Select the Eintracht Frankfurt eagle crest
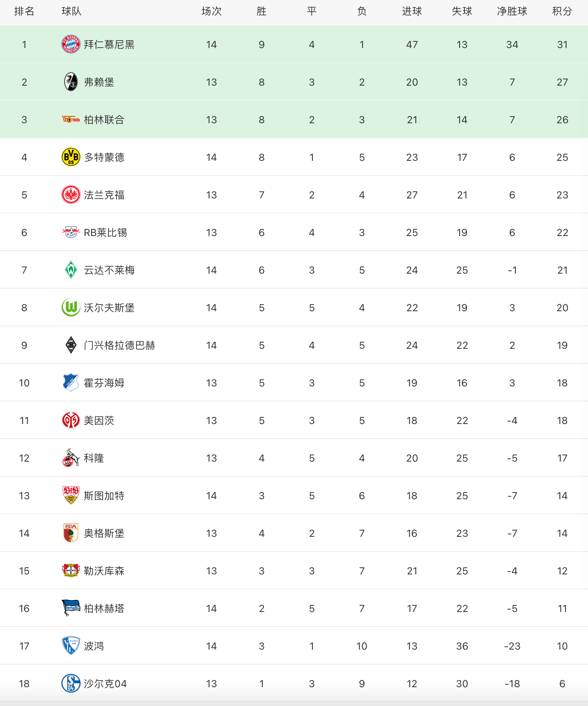The width and height of the screenshot is (588, 706). click(71, 195)
